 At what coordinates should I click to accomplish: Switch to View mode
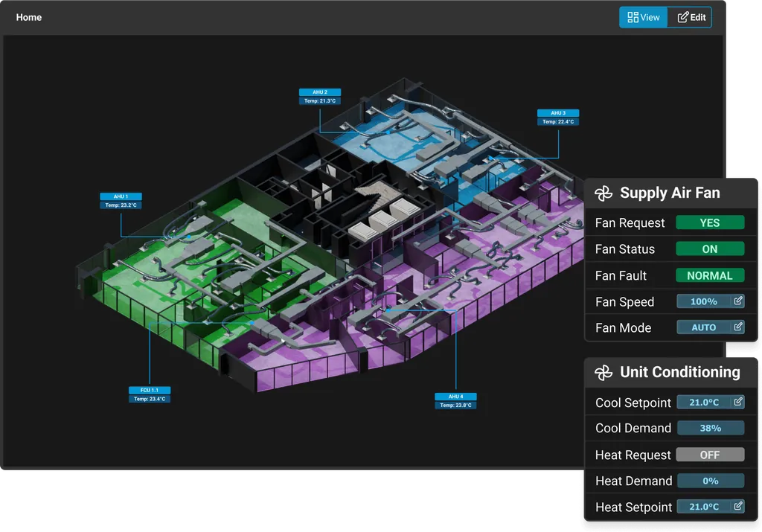644,18
